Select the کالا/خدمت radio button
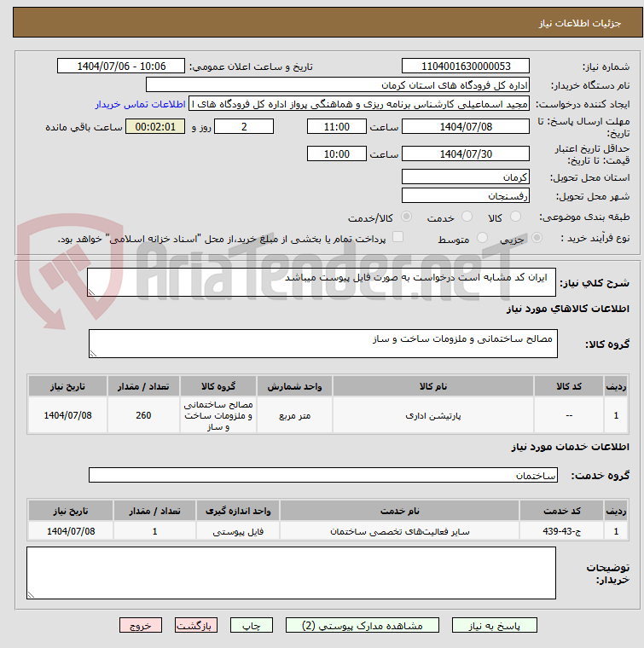The width and height of the screenshot is (644, 648). (x=407, y=216)
